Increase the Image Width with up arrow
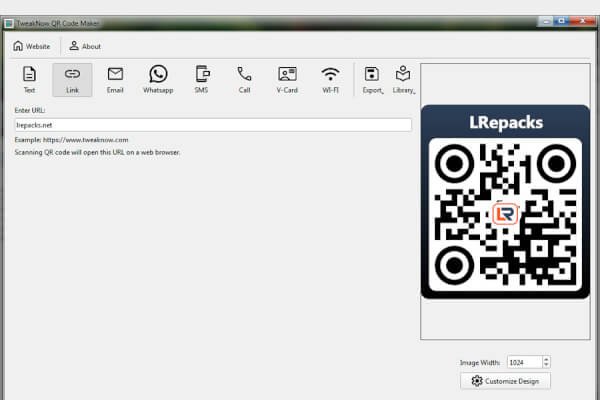Viewport: 600px width, 400px height. click(x=546, y=359)
